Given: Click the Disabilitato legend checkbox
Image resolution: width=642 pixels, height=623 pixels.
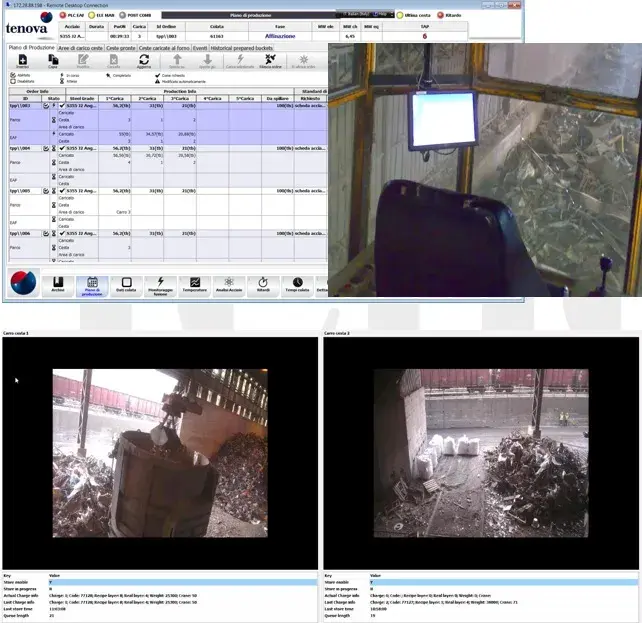Looking at the screenshot, I should point(13,81).
